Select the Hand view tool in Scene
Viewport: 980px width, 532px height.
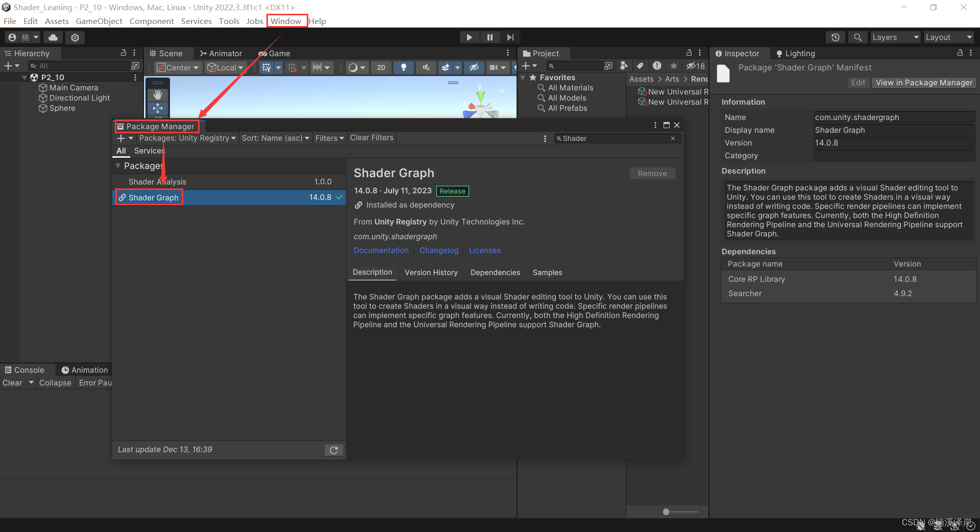(x=158, y=95)
